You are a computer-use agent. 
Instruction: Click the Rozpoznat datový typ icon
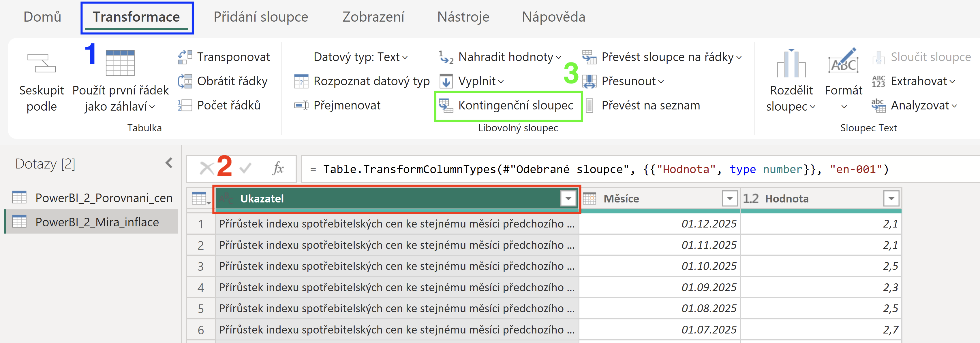point(301,81)
